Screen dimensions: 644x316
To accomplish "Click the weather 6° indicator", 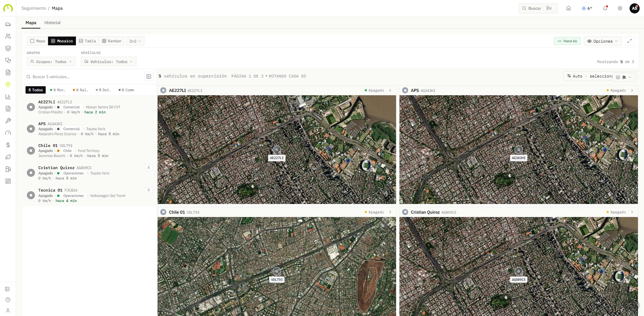I will coord(587,8).
